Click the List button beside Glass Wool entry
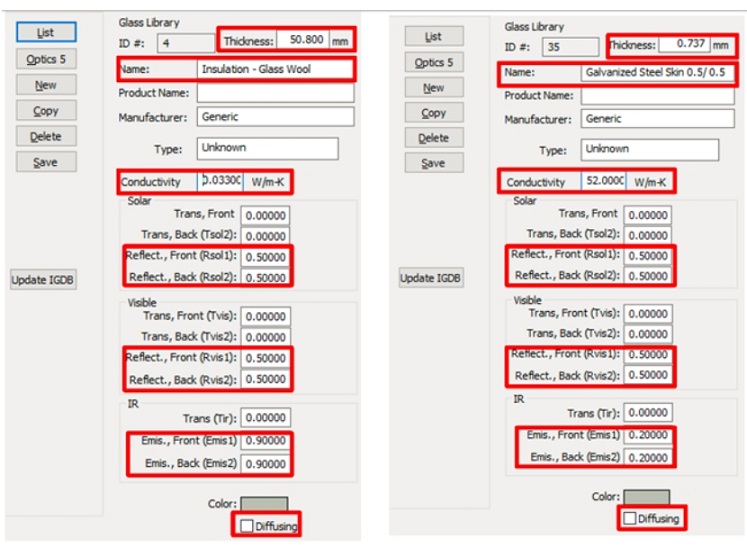The width and height of the screenshot is (747, 549). pyautogui.click(x=45, y=33)
